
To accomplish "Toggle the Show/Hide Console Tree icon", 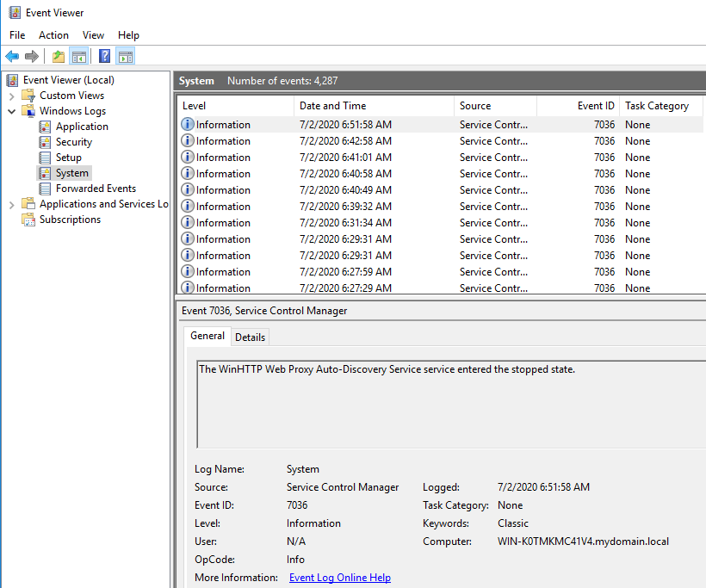I will (79, 57).
